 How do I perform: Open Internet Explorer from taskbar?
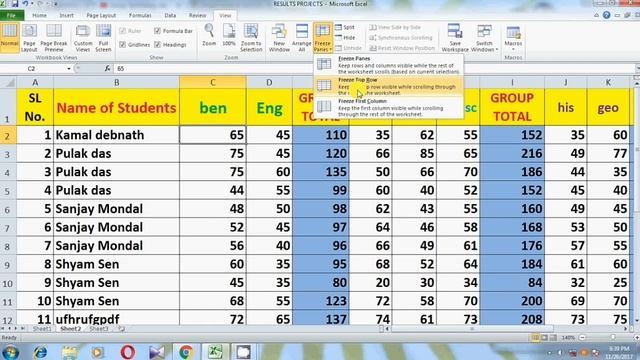point(40,352)
